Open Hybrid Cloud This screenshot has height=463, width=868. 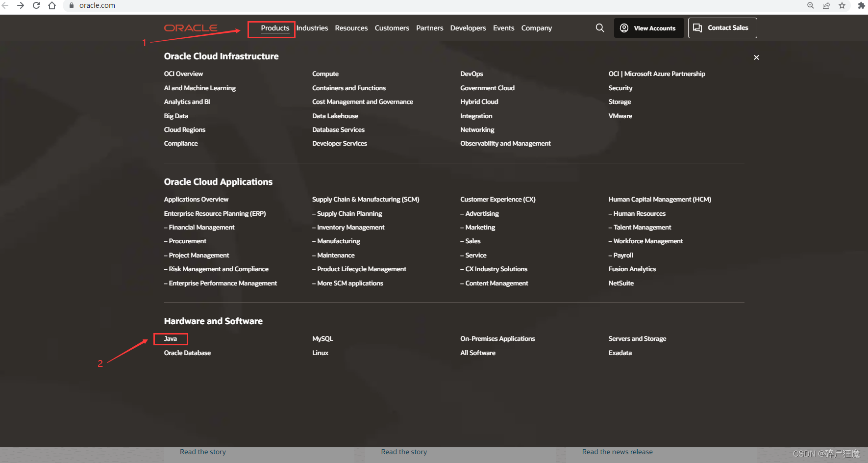tap(479, 102)
